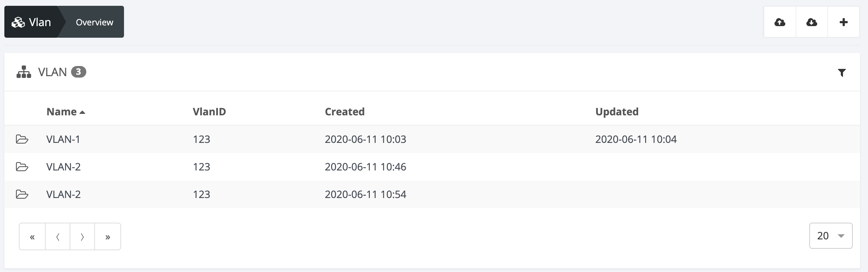
Task: Open the folder icon for the first VLAN-2 entry
Action: 22,166
